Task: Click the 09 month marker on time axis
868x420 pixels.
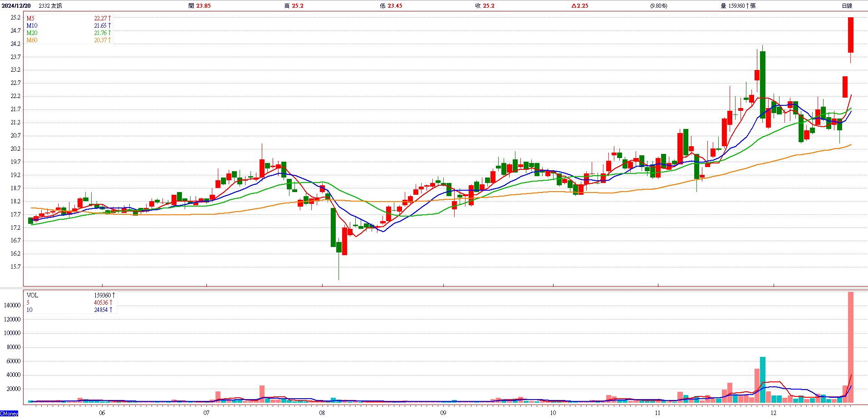Action: (443, 413)
